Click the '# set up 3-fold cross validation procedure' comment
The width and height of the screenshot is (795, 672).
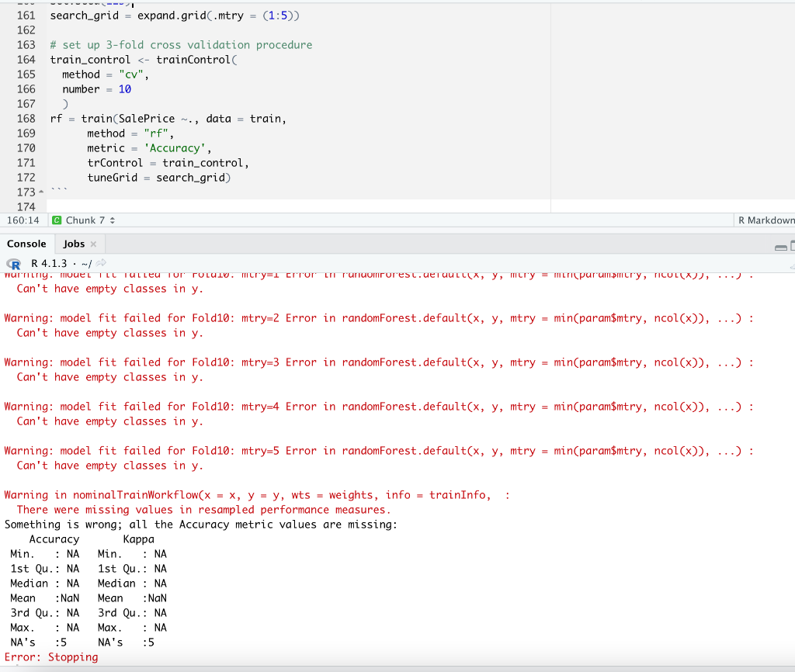click(x=181, y=45)
